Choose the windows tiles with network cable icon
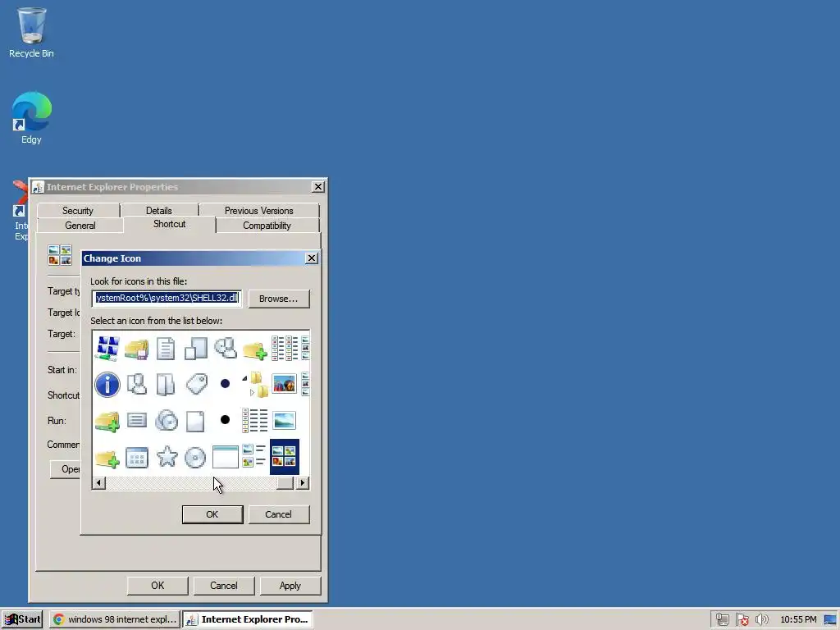The image size is (840, 630). pyautogui.click(x=107, y=348)
